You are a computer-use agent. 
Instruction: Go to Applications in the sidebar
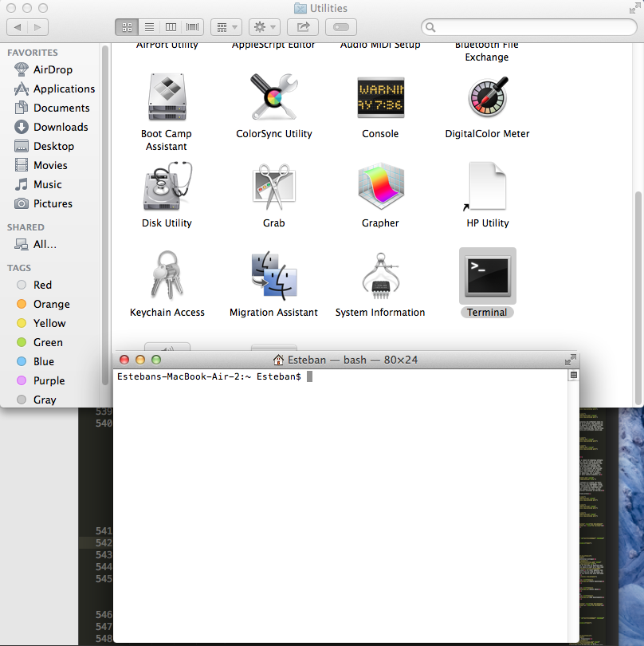click(55, 89)
